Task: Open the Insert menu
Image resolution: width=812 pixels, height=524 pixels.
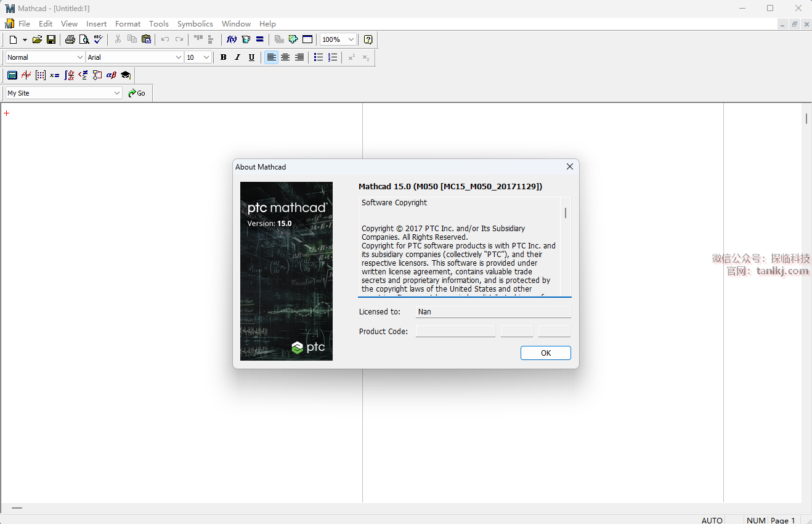Action: click(96, 23)
